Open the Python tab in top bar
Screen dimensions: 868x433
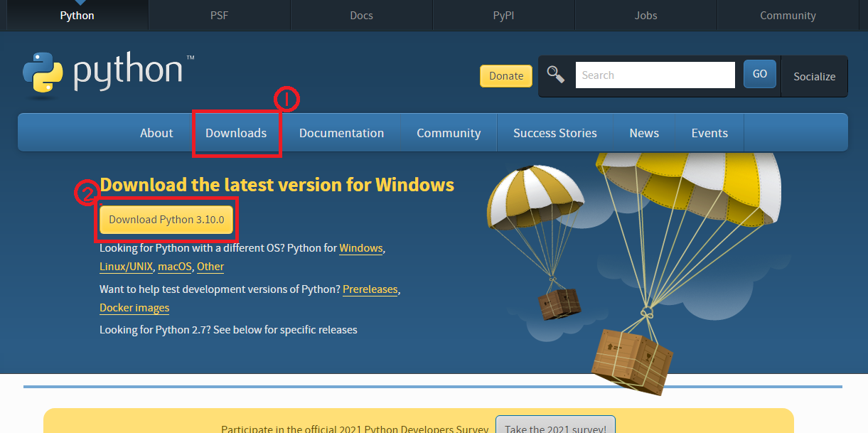(77, 15)
